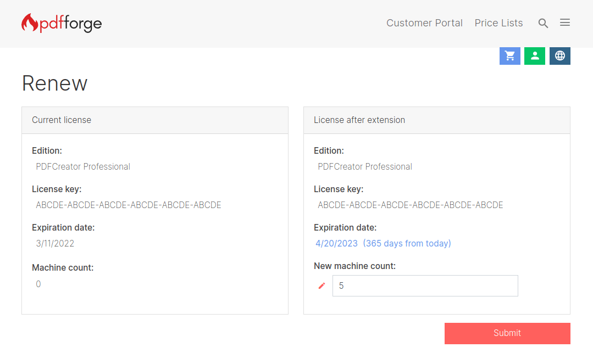Go to Customer Portal
Image resolution: width=593 pixels, height=364 pixels.
click(x=424, y=23)
